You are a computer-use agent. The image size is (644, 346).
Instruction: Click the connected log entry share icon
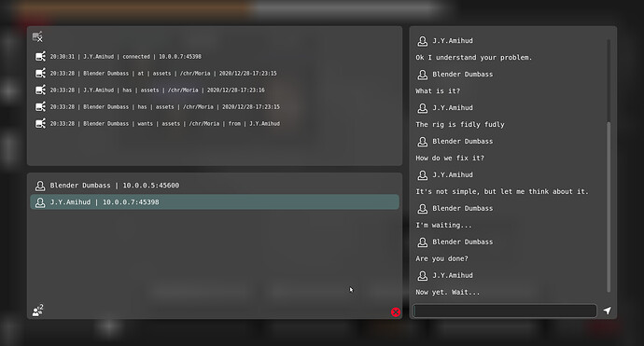(x=40, y=56)
